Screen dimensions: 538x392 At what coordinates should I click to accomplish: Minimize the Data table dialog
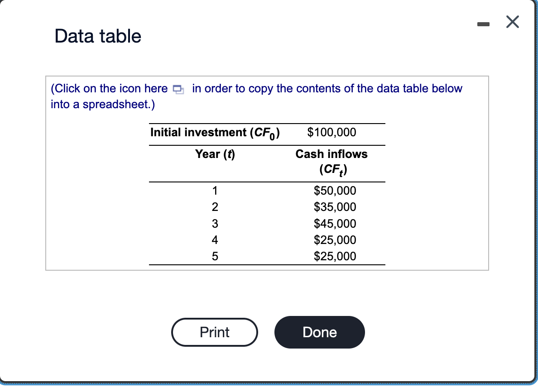pos(483,24)
